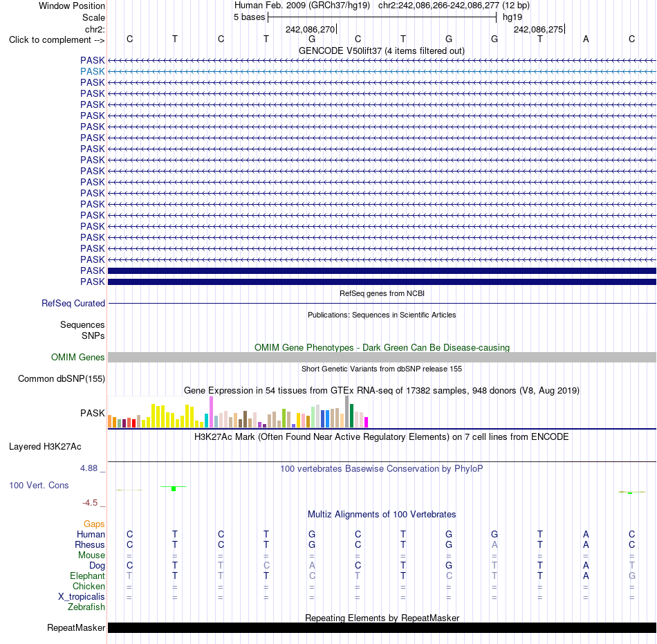The height and width of the screenshot is (644, 657).
Task: Click the 242,086,270 ruler coordinate
Action: [x=310, y=29]
